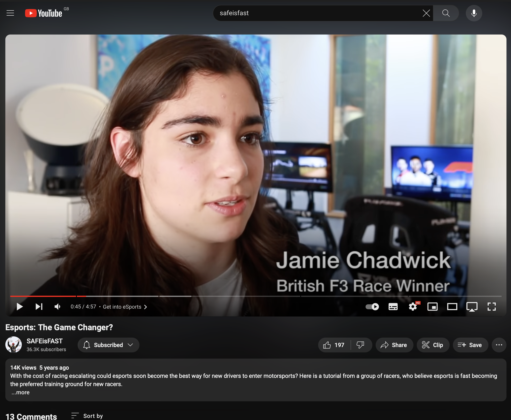Enter full screen mode
The height and width of the screenshot is (420, 511).
point(491,307)
